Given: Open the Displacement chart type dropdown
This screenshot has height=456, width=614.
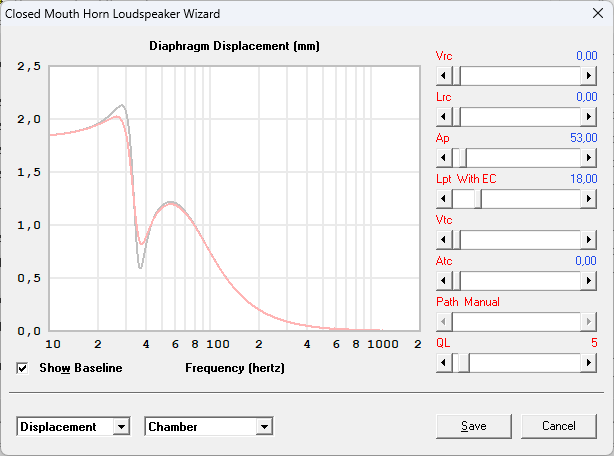Looking at the screenshot, I should pyautogui.click(x=121, y=427).
